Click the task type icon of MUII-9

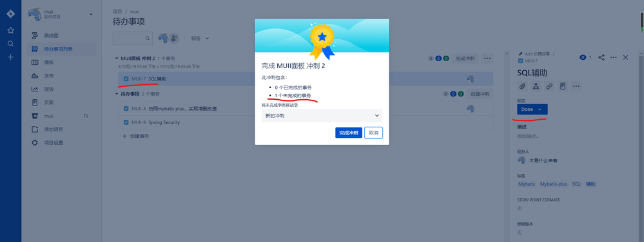click(126, 122)
